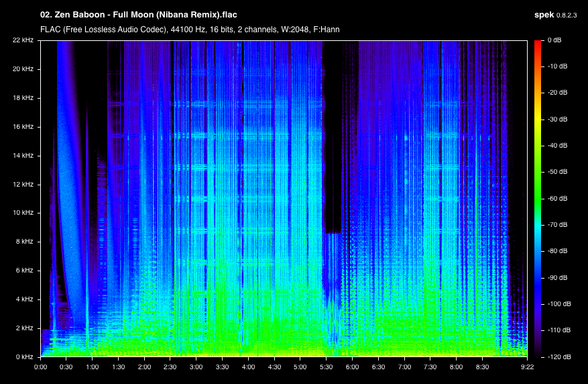Click the 5:30 timeline label
Viewport: 588px width, 384px height.
pos(326,367)
